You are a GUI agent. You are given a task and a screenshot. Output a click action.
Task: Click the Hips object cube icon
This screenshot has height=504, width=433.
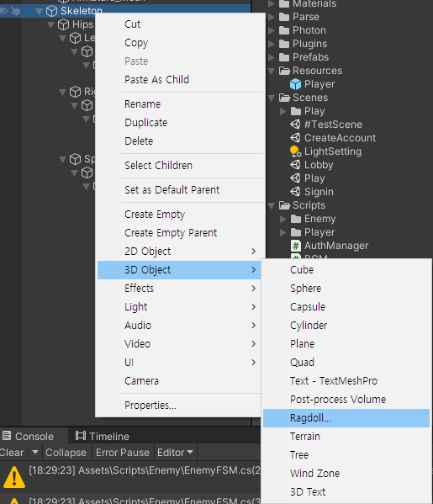pos(63,24)
